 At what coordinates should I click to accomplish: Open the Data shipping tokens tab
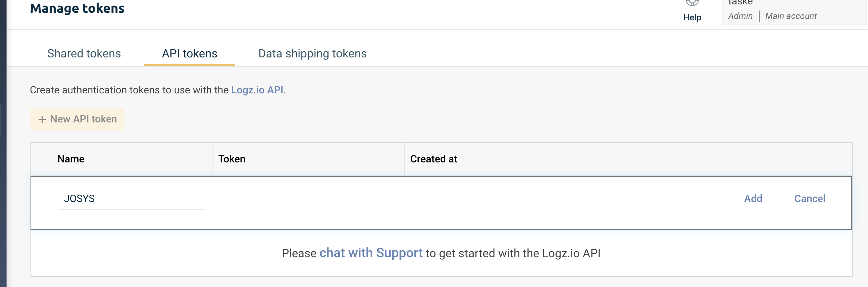312,54
